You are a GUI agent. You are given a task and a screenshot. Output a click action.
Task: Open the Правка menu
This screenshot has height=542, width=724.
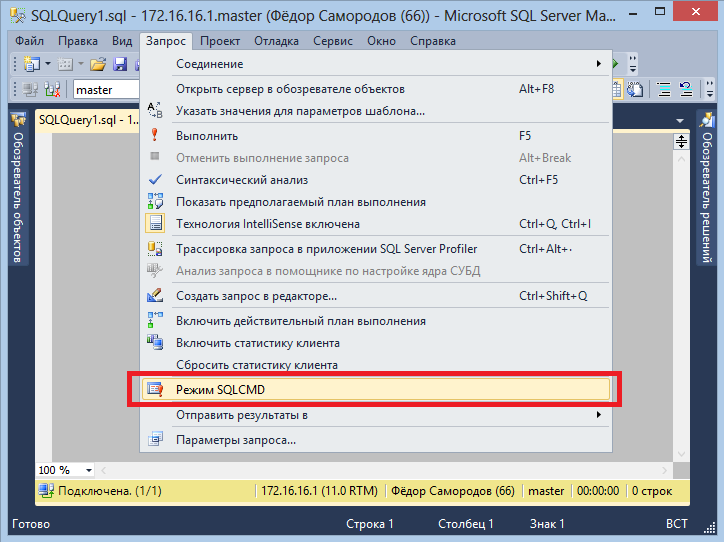tap(78, 41)
